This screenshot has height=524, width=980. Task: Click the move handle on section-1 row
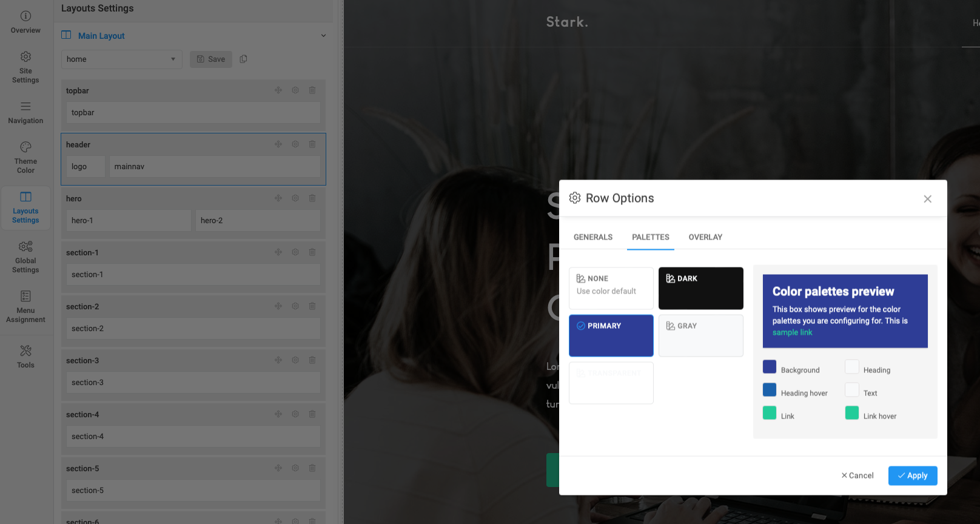pyautogui.click(x=278, y=252)
